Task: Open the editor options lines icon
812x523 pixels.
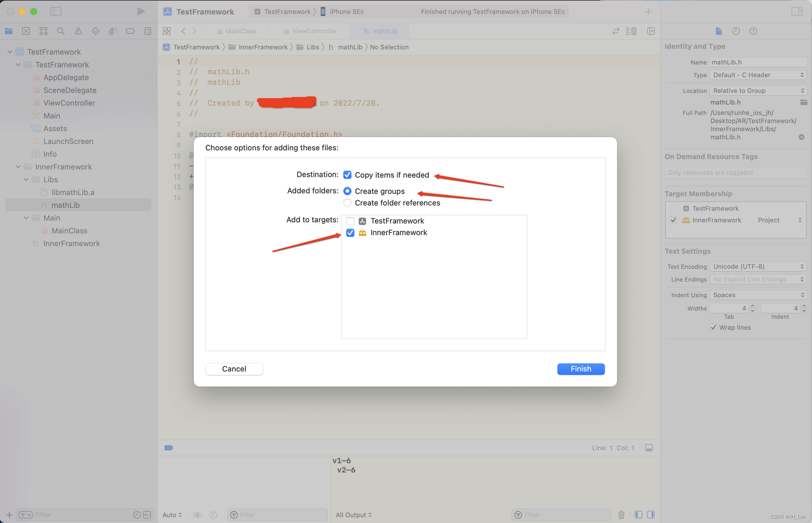Action: click(x=631, y=31)
